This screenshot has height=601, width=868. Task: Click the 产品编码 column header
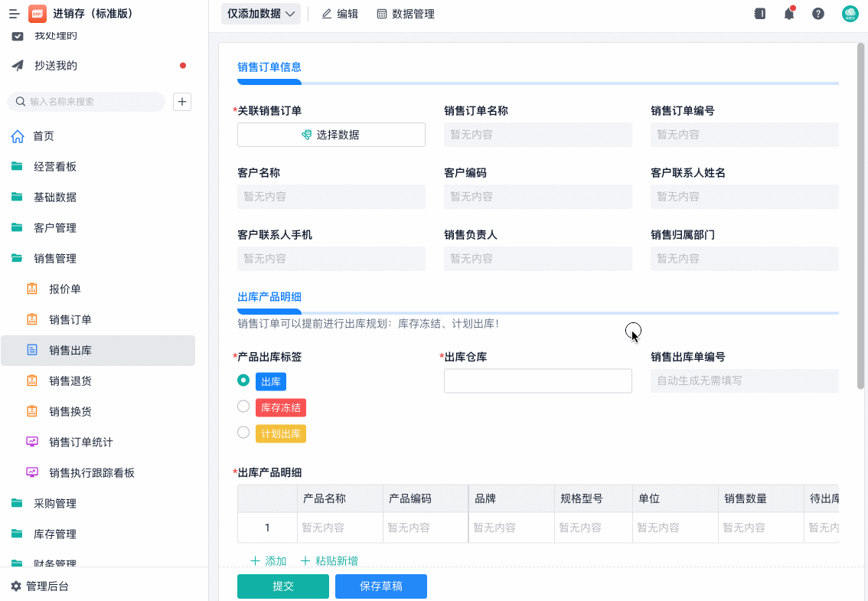click(426, 498)
